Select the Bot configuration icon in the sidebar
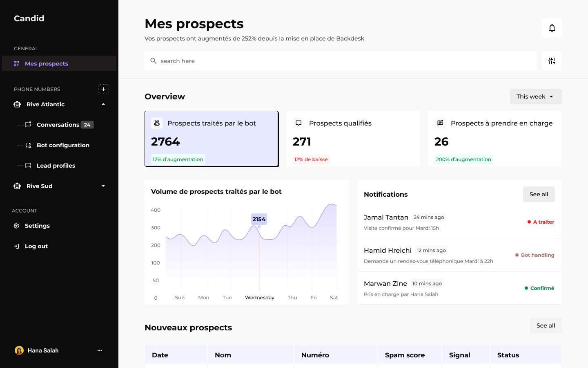This screenshot has width=588, height=368. (x=28, y=145)
